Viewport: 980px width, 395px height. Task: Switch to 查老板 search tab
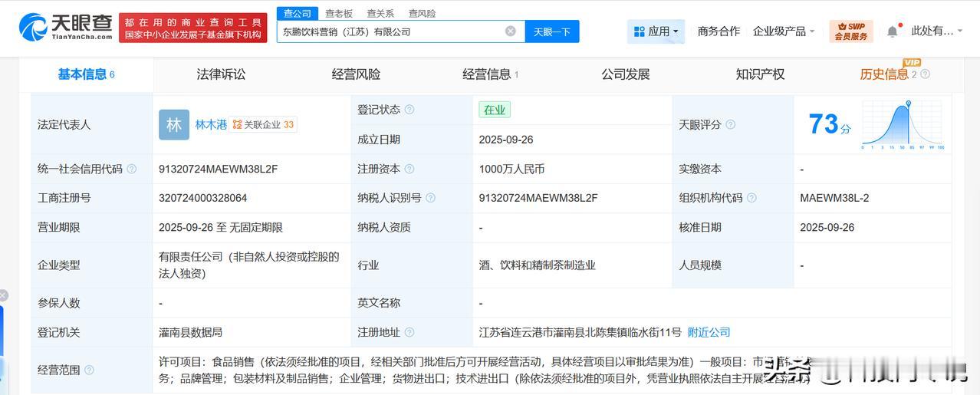point(339,13)
